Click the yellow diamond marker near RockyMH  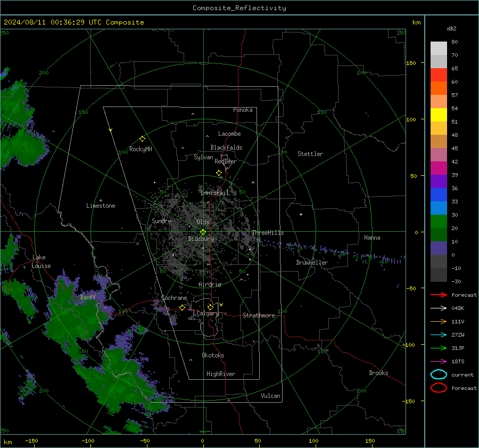coord(142,139)
